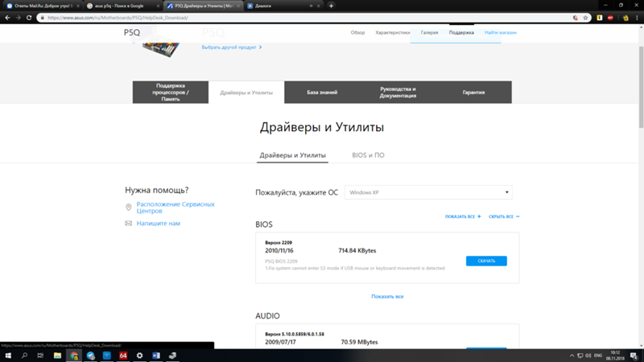Image resolution: width=644 pixels, height=362 pixels.
Task: Switch to the BIOS и ПО sub-tab
Action: [x=368, y=155]
